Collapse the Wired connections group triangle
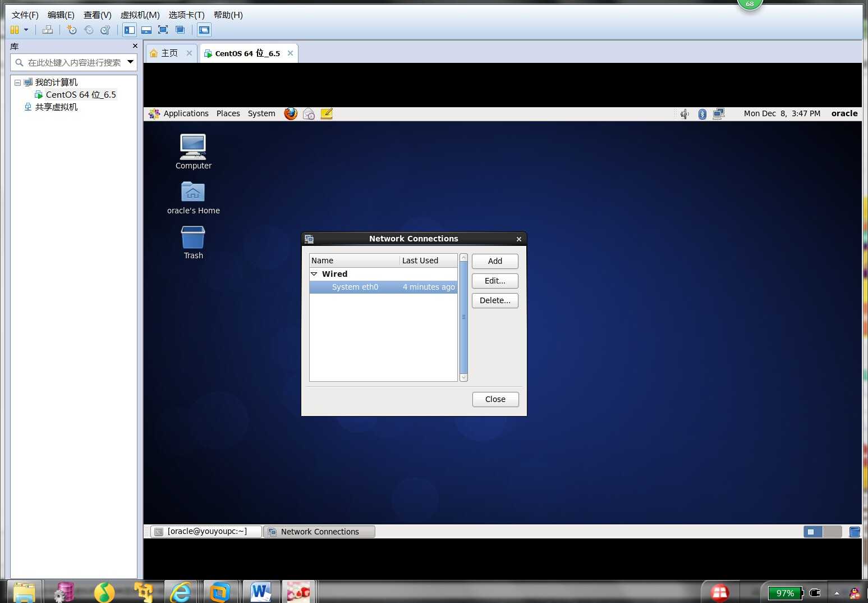This screenshot has height=603, width=868. point(314,274)
